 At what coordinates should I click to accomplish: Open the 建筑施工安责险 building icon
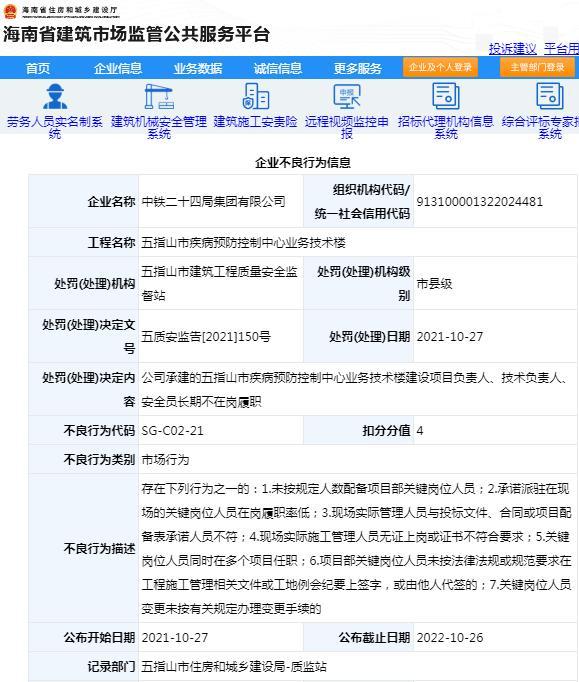[256, 96]
